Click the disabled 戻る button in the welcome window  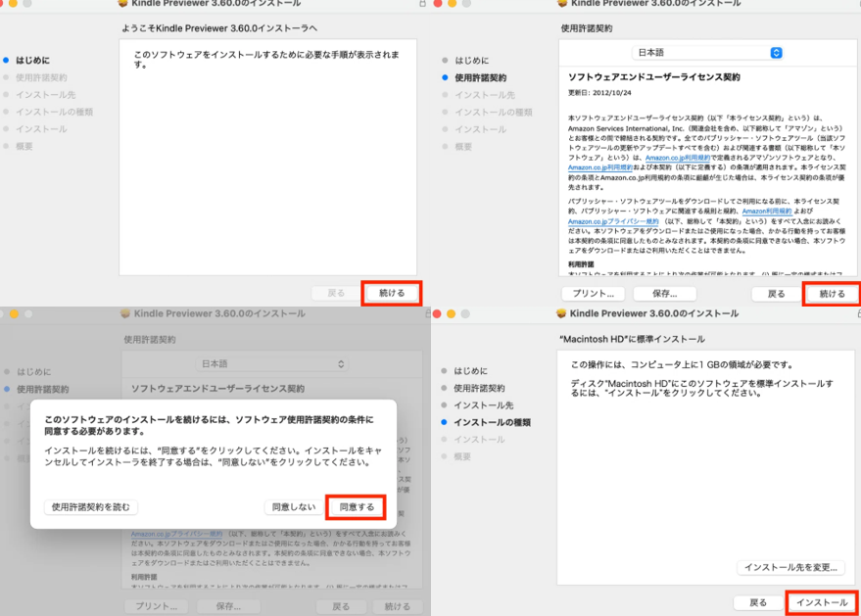336,293
